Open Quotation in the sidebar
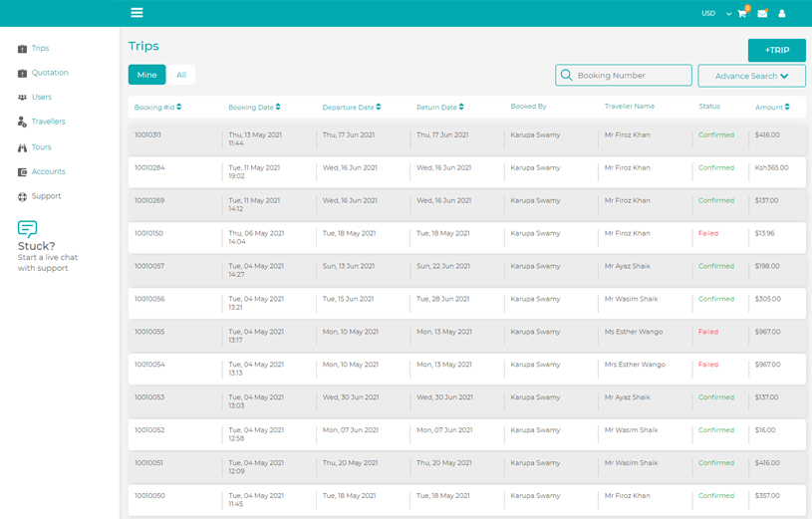812x519 pixels. [50, 73]
